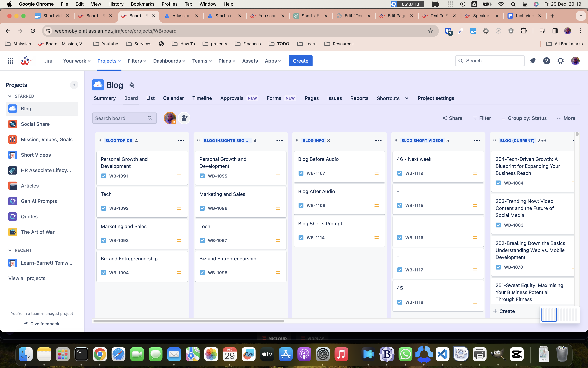588x368 pixels.
Task: Collapse the STARRED projects section
Action: (x=10, y=96)
